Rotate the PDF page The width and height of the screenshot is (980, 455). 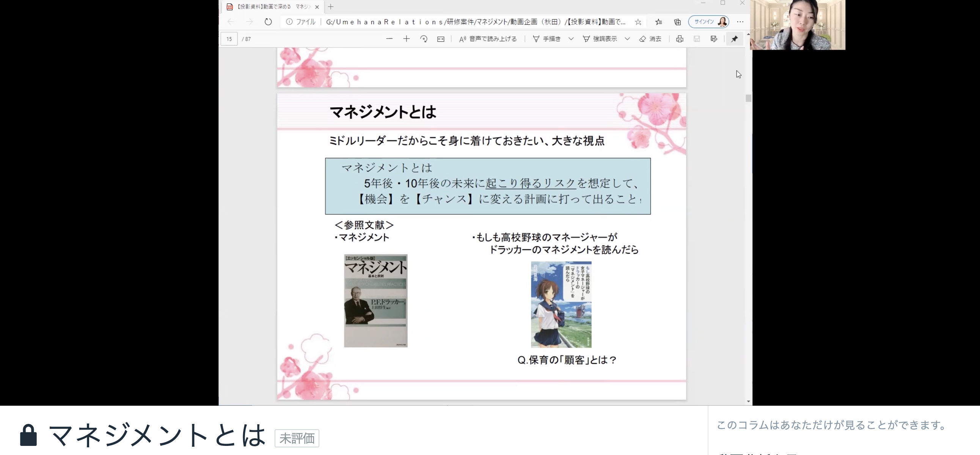pos(423,39)
